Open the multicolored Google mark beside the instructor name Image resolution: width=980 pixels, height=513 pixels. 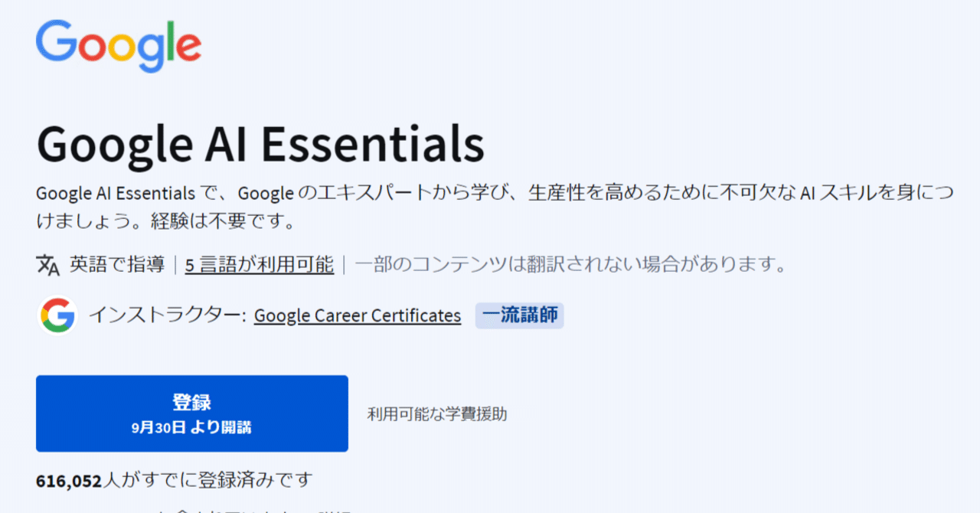click(x=57, y=315)
